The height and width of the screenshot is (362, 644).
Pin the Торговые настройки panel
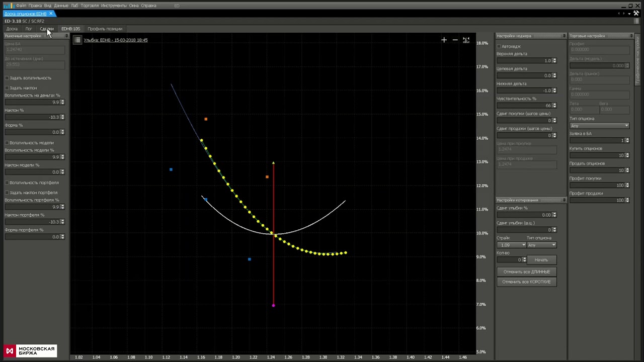pos(631,36)
